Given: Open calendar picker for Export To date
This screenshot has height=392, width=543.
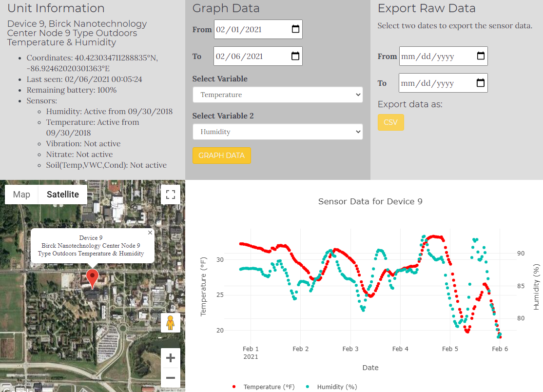Looking at the screenshot, I should click(480, 83).
